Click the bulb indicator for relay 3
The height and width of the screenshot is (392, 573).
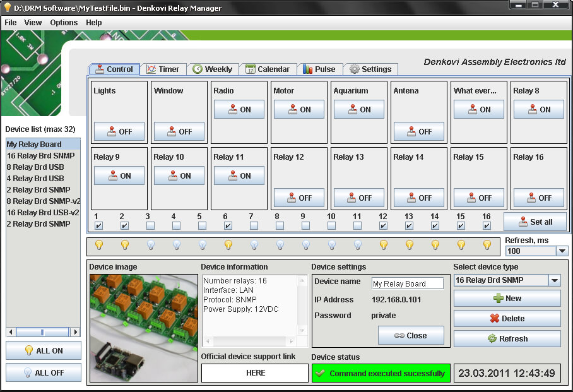151,245
